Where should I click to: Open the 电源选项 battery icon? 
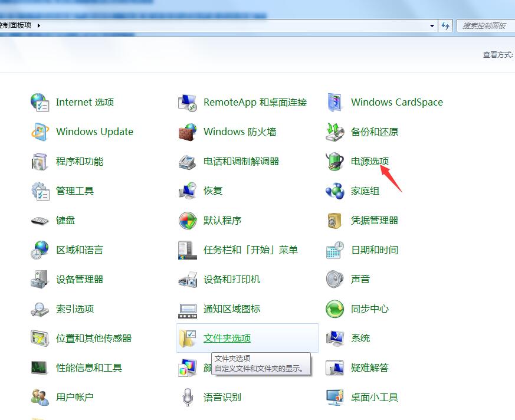tap(335, 161)
